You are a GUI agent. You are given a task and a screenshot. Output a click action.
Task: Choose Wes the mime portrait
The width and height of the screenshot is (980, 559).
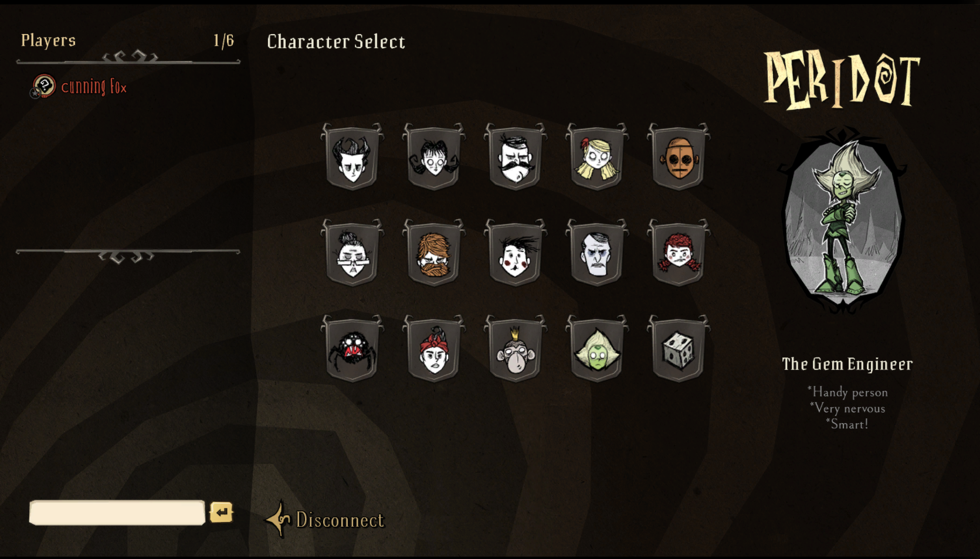516,253
